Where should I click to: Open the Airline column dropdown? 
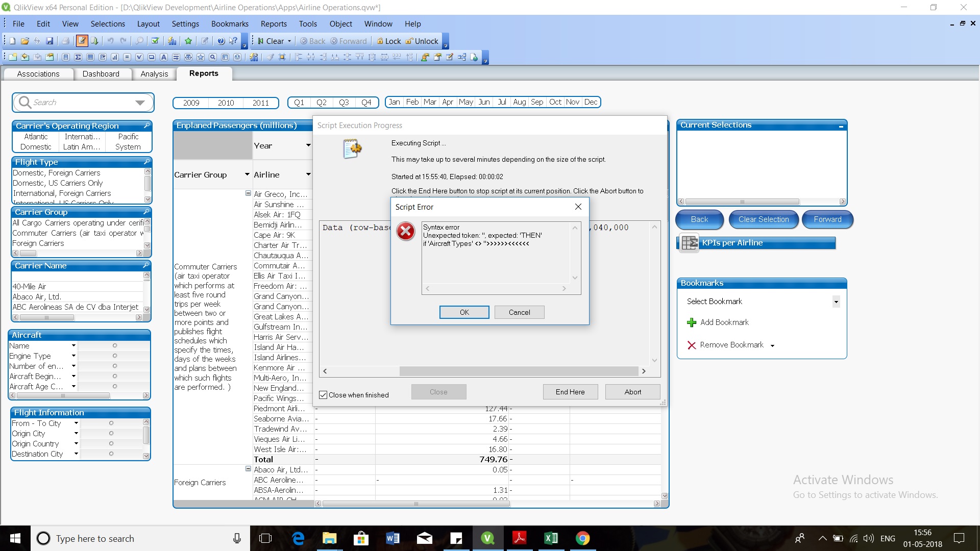click(x=308, y=174)
